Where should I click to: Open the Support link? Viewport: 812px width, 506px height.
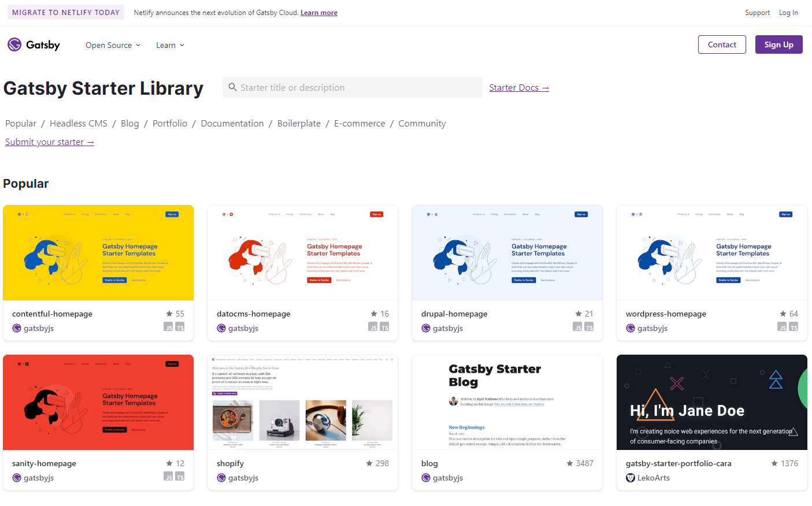click(x=757, y=13)
